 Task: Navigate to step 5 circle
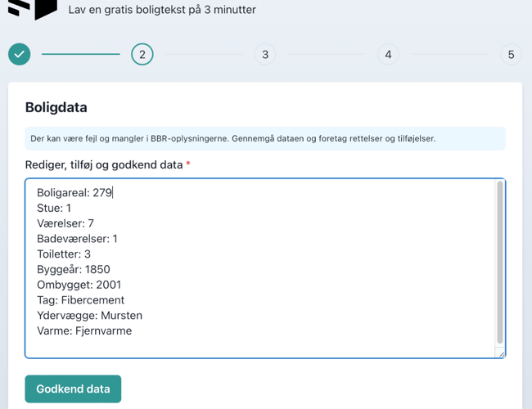click(511, 55)
